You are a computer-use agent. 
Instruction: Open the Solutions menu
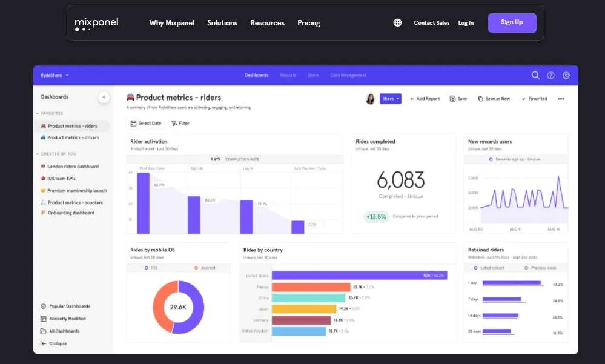coord(222,23)
